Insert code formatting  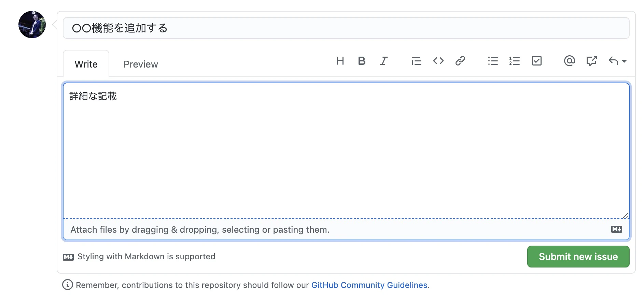(438, 61)
